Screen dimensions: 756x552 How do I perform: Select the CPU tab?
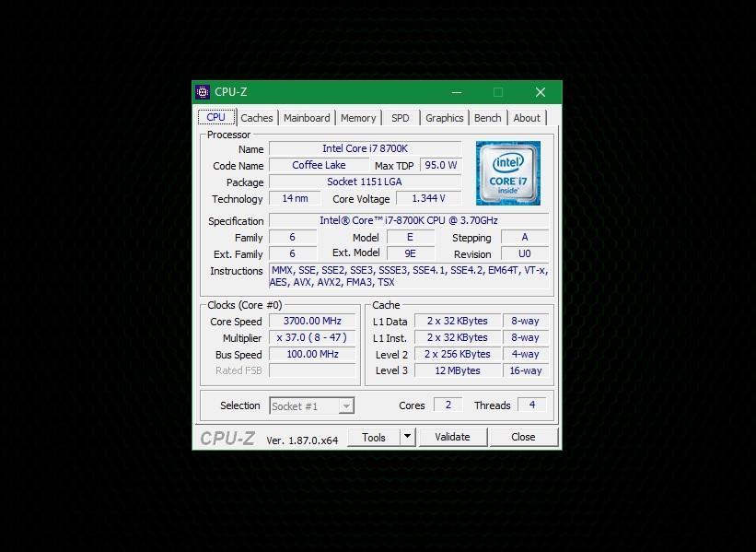[x=216, y=117]
